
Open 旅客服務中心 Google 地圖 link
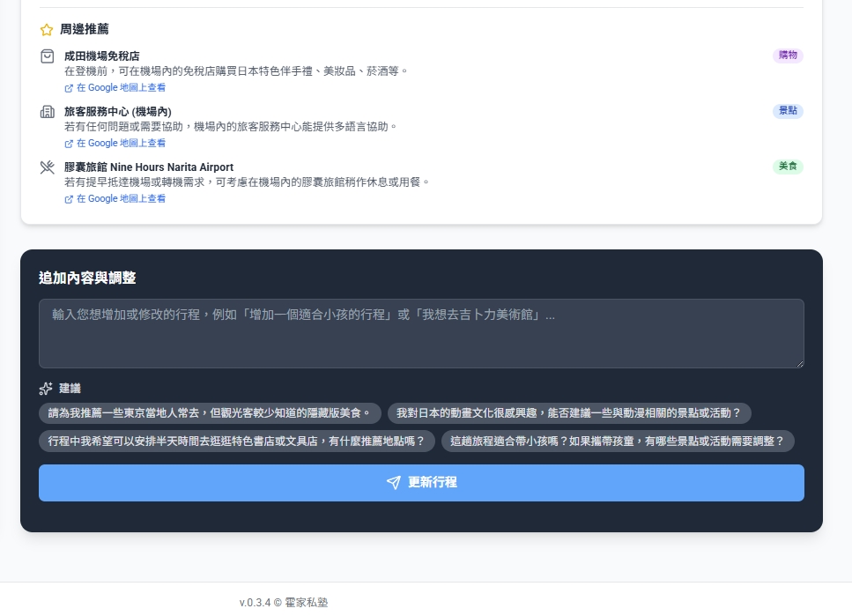[x=121, y=144]
